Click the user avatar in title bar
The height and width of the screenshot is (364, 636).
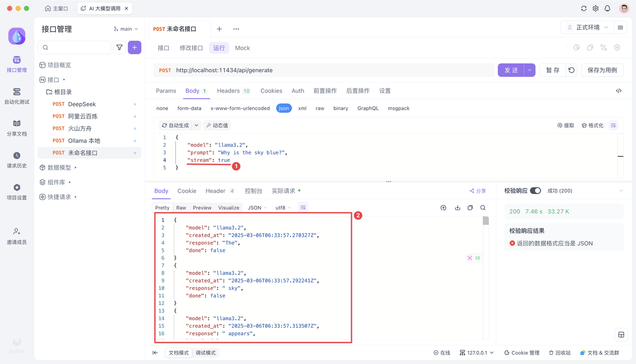pyautogui.click(x=624, y=8)
